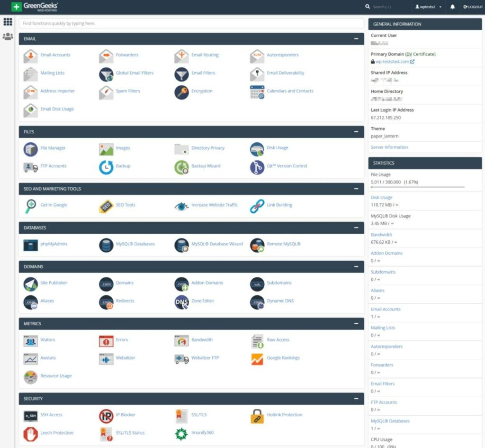Click the Logout button
Viewport: 485px width, 448px height.
473,7
